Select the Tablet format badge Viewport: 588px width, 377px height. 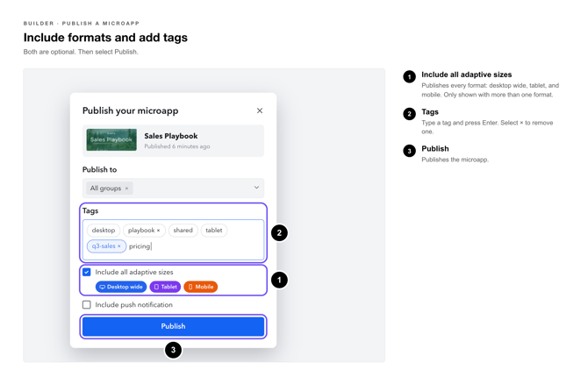click(165, 287)
